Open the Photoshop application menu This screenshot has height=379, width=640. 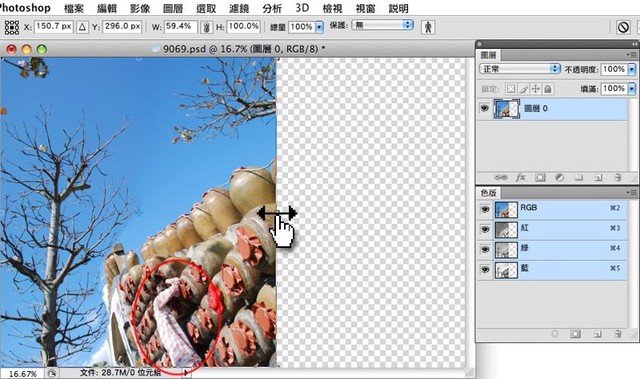click(x=25, y=8)
